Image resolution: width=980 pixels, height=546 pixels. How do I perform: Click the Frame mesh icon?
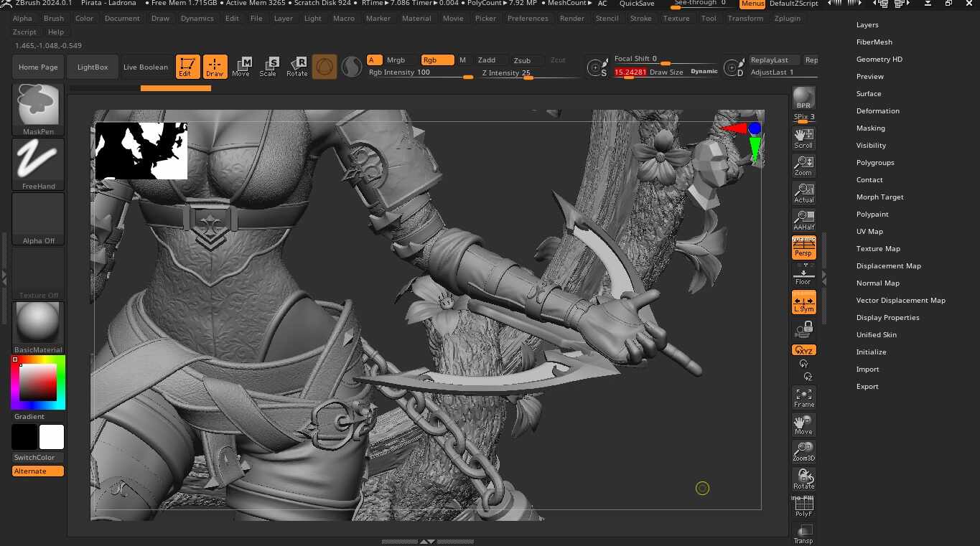pos(803,397)
